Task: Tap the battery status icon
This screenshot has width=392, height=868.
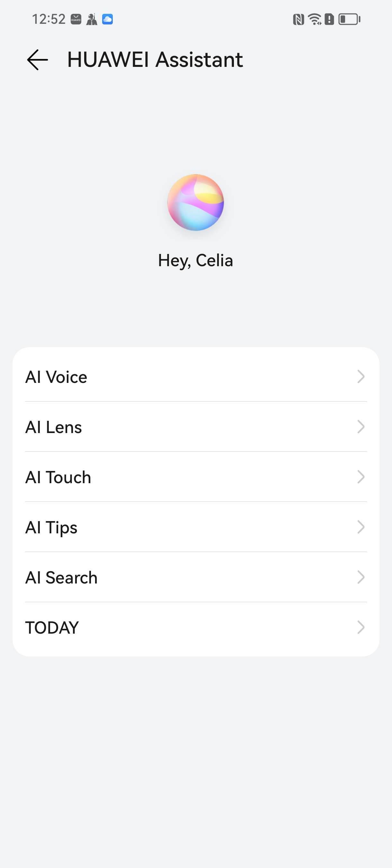Action: (349, 19)
